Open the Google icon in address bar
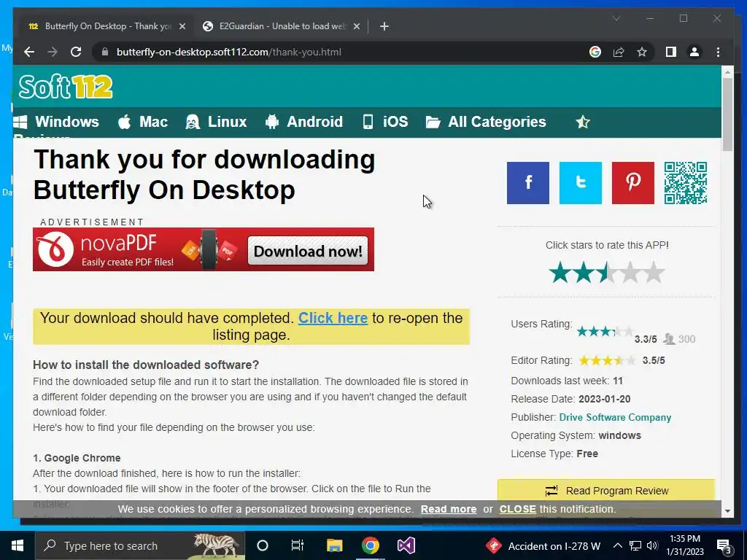This screenshot has height=560, width=747. coord(595,52)
